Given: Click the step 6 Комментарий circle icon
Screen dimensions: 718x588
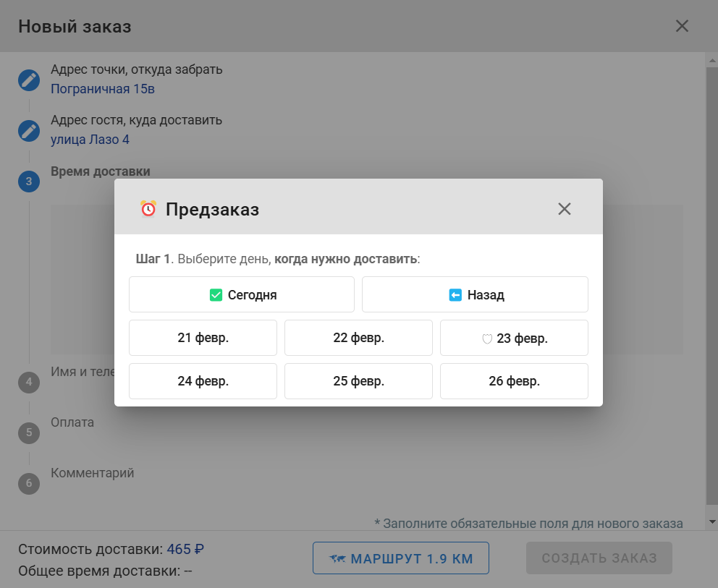Looking at the screenshot, I should (29, 483).
